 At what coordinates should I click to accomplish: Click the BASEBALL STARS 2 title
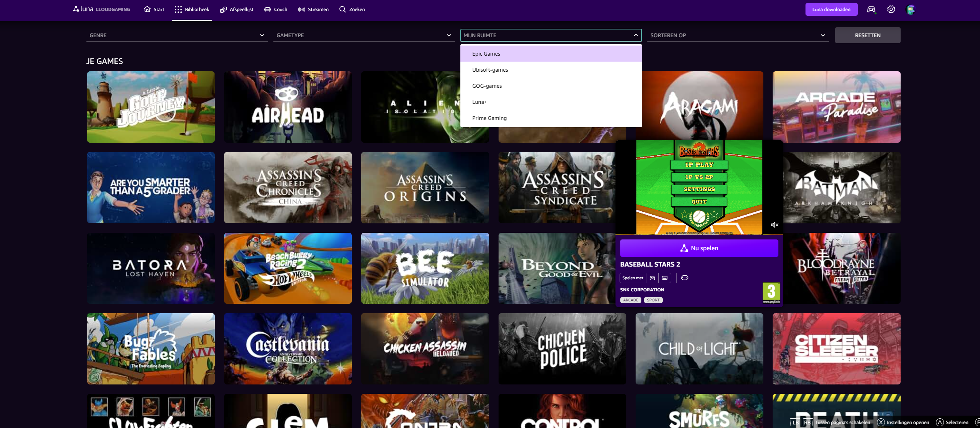[x=650, y=264]
